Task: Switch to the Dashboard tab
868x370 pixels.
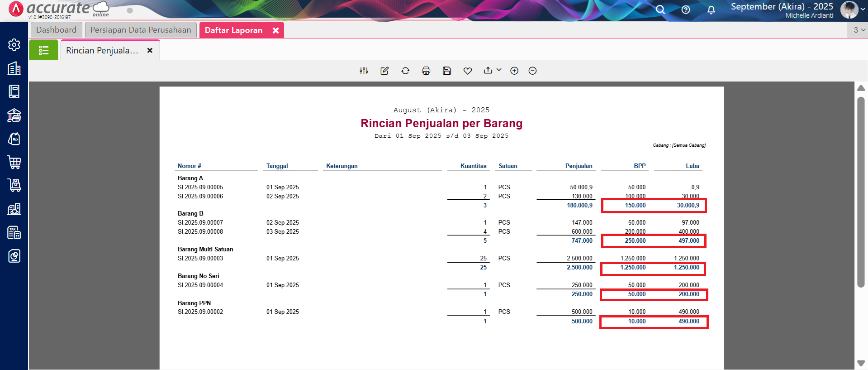Action: tap(57, 30)
